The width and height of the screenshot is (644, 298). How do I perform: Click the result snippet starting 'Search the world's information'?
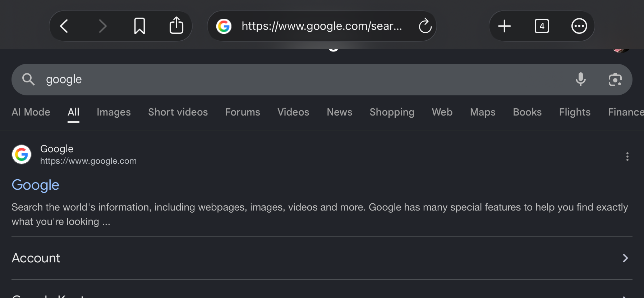tap(320, 214)
